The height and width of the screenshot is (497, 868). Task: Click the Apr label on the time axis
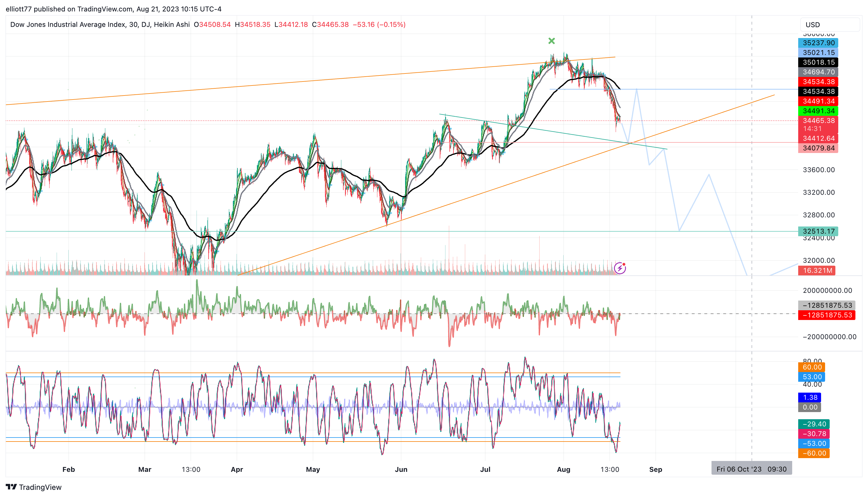click(x=237, y=469)
